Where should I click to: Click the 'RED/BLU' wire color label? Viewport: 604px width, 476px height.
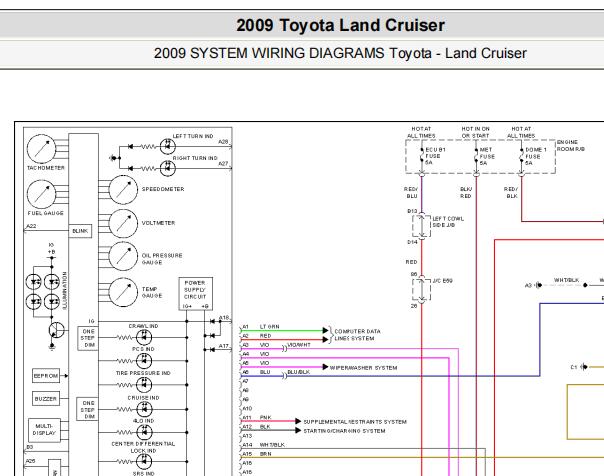pos(411,193)
